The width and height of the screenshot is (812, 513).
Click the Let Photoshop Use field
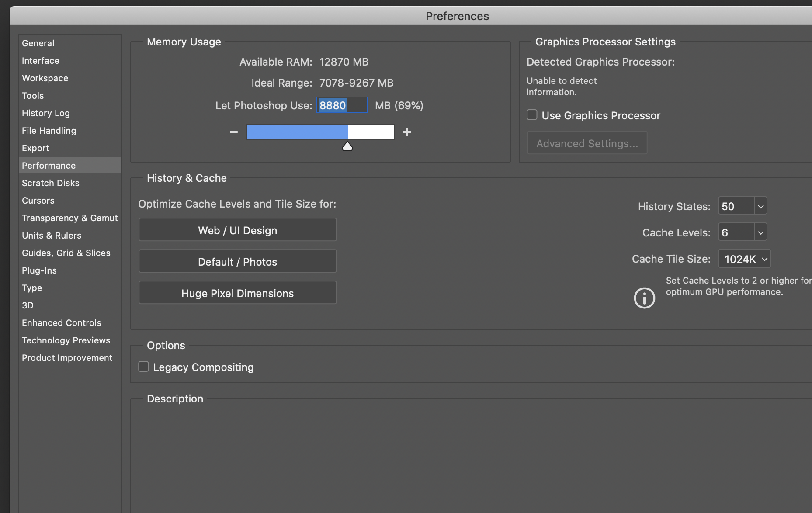point(341,105)
